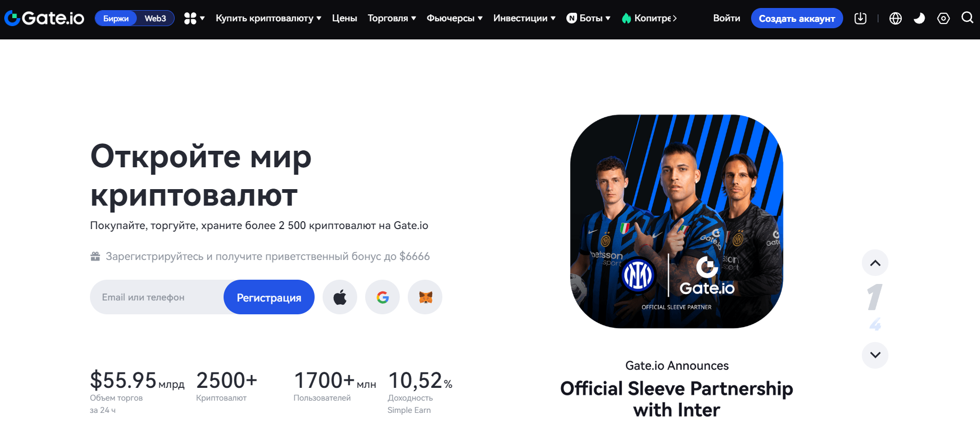The width and height of the screenshot is (980, 423).
Task: Expand the Фьючерсы dropdown menu
Action: (455, 18)
